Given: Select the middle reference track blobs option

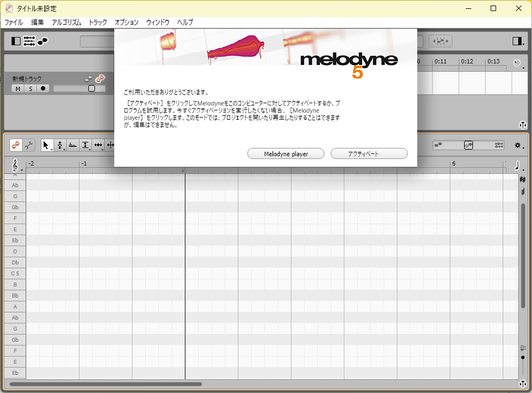Looking at the screenshot, I should [469, 145].
